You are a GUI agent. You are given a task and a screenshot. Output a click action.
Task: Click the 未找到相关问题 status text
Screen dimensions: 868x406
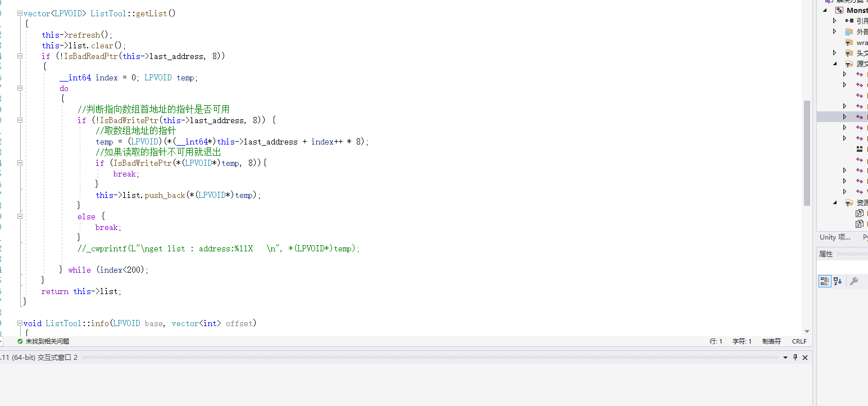[47, 341]
